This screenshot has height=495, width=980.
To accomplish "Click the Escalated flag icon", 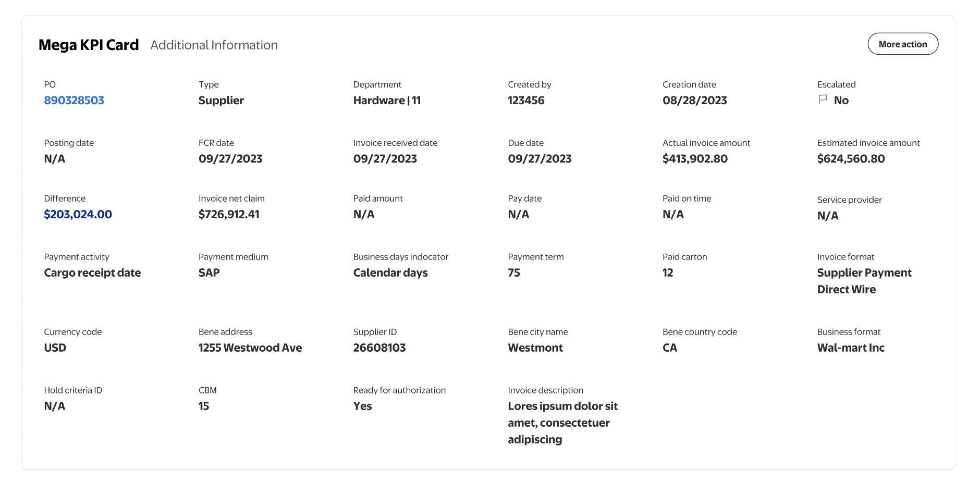I will point(823,100).
